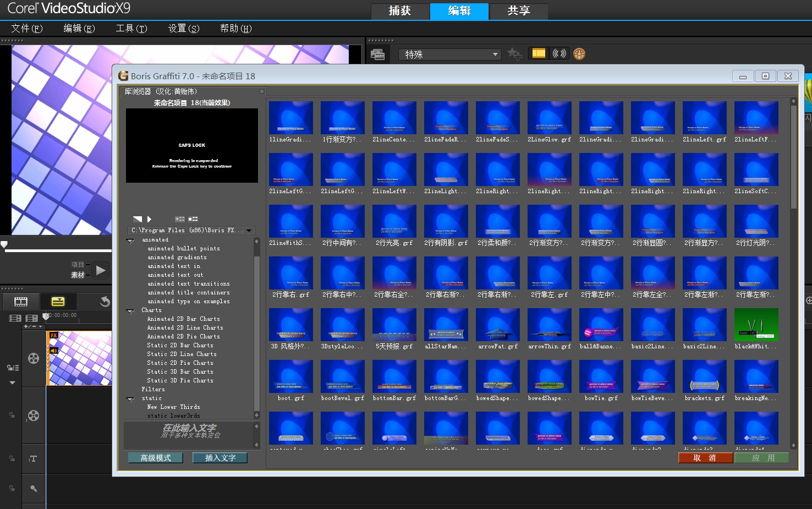Click the Boris play preview triangle
Viewport: 812px width, 509px height.
(x=149, y=219)
